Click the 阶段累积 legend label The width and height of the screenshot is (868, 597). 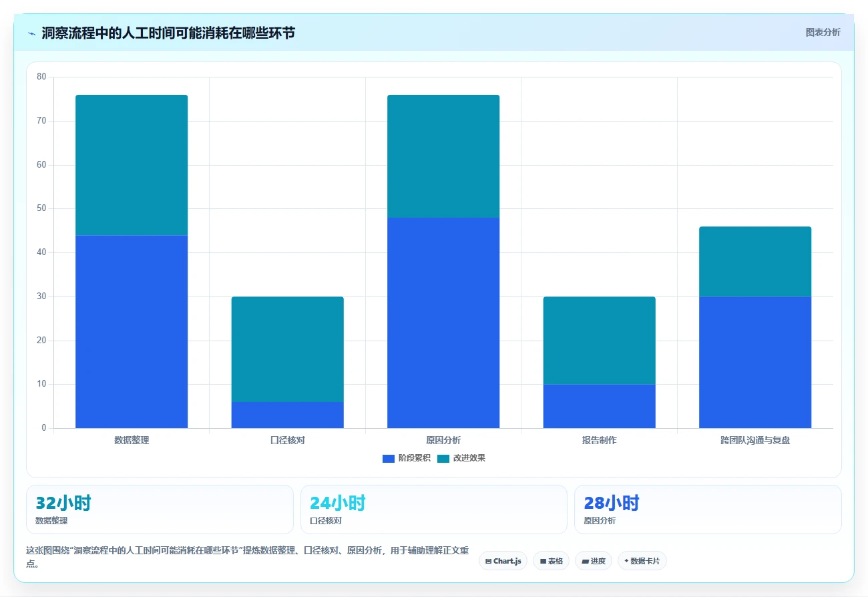pyautogui.click(x=415, y=458)
